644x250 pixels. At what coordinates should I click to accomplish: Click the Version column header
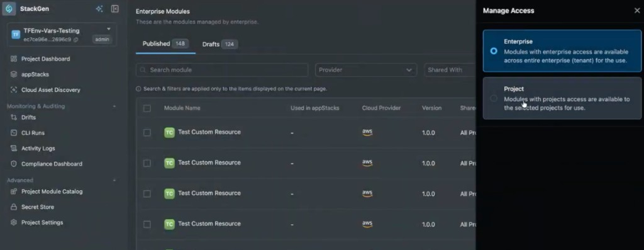click(x=431, y=108)
